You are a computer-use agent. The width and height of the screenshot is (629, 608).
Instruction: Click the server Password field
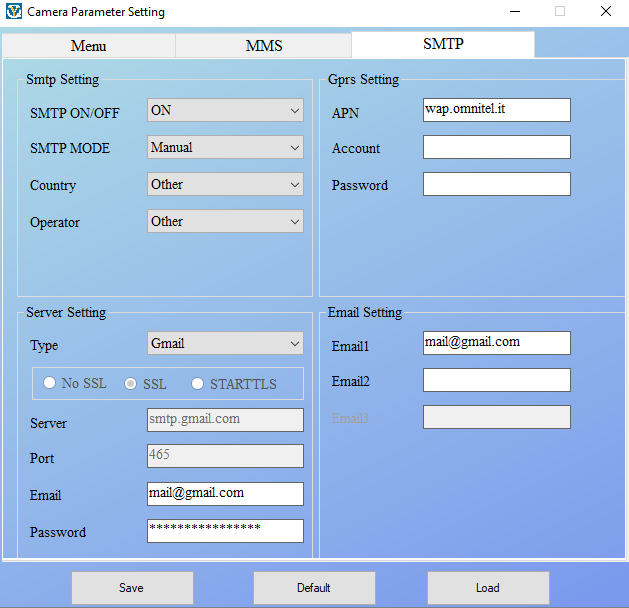pyautogui.click(x=225, y=531)
